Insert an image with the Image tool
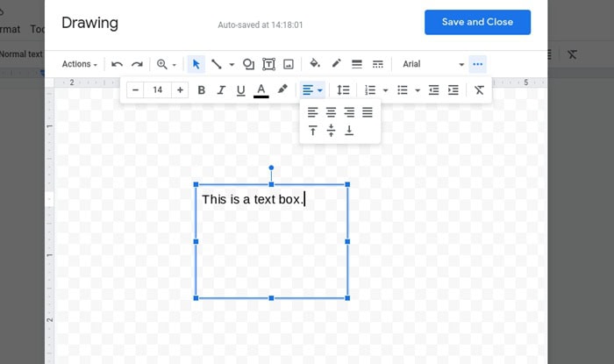This screenshot has height=364, width=614. [289, 64]
